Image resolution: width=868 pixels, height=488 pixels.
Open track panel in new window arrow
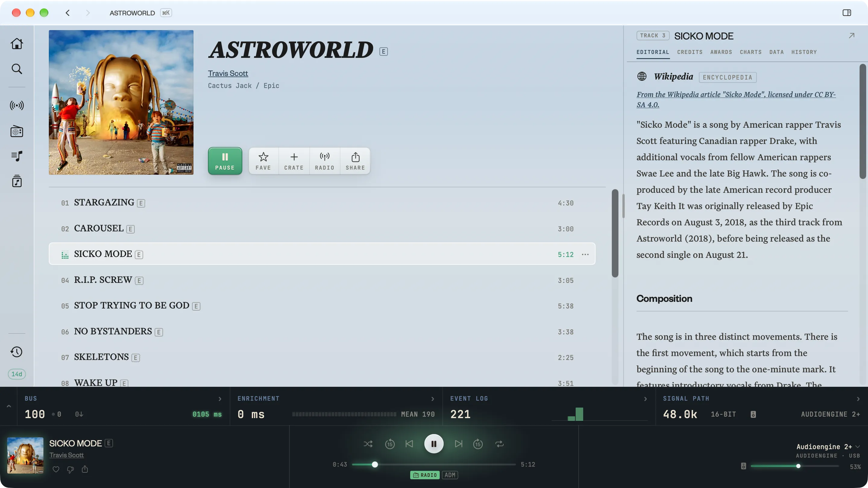point(851,36)
